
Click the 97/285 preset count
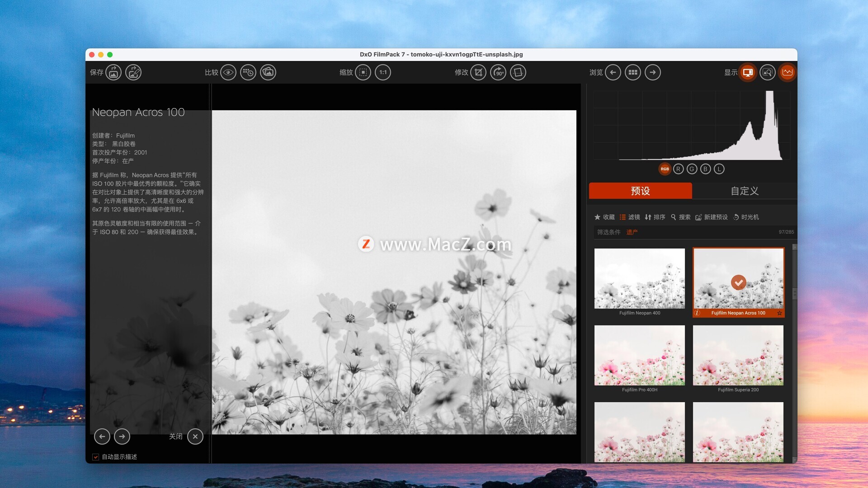pos(786,232)
